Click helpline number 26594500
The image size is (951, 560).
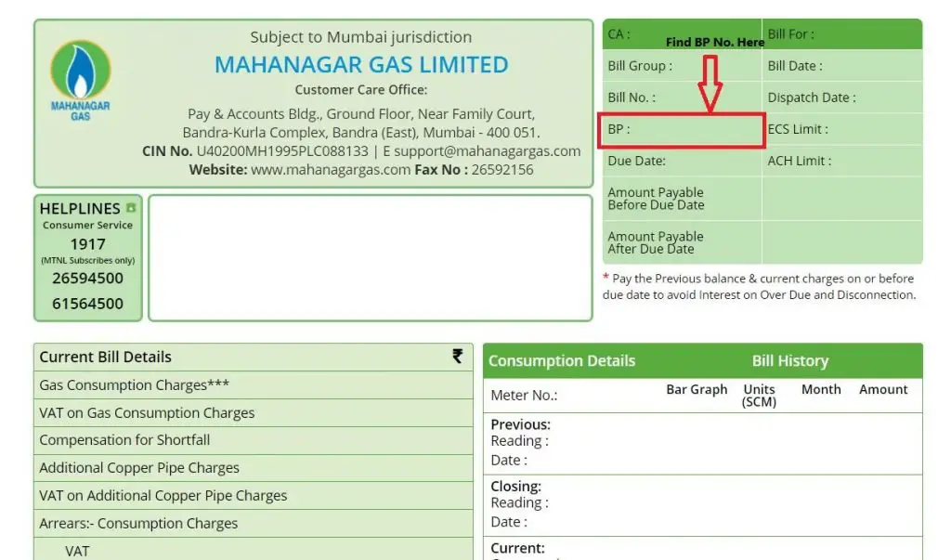pos(87,279)
